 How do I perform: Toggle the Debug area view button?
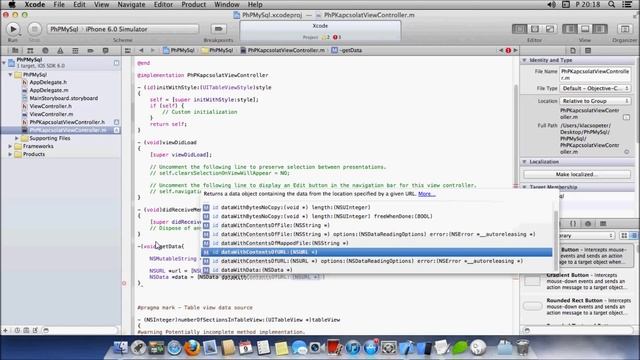(585, 29)
